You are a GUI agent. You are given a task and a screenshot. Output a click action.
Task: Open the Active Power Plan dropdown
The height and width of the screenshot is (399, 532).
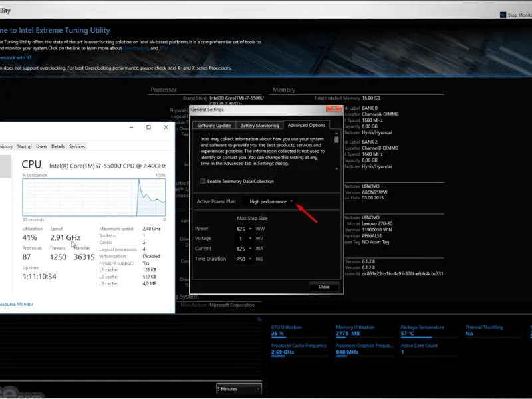tap(271, 201)
